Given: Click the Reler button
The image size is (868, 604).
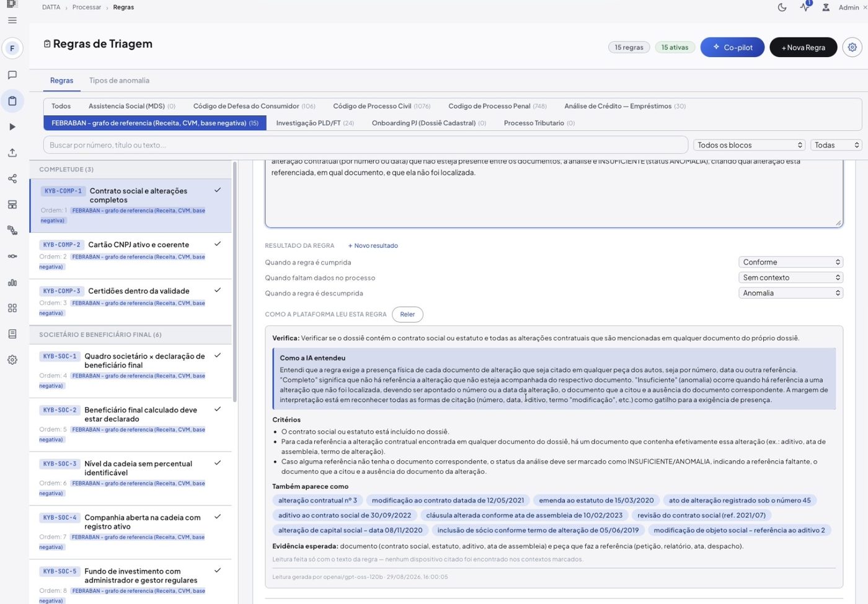Looking at the screenshot, I should (x=407, y=315).
